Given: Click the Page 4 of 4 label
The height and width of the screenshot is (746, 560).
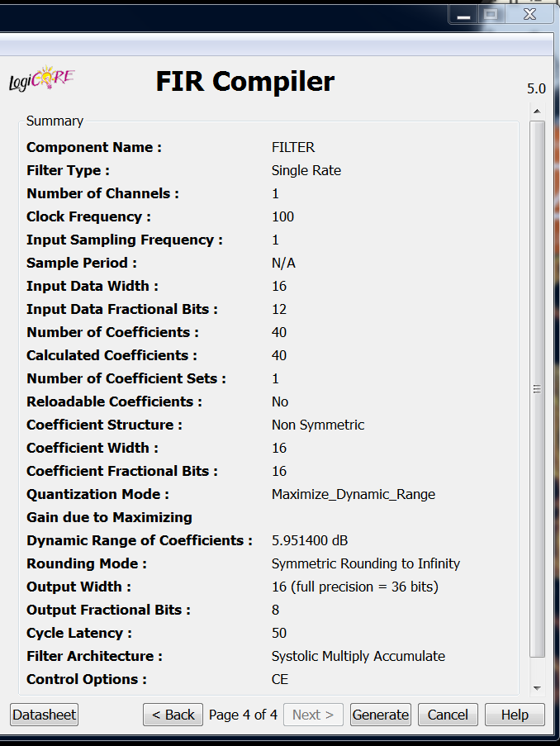Looking at the screenshot, I should coord(243,715).
